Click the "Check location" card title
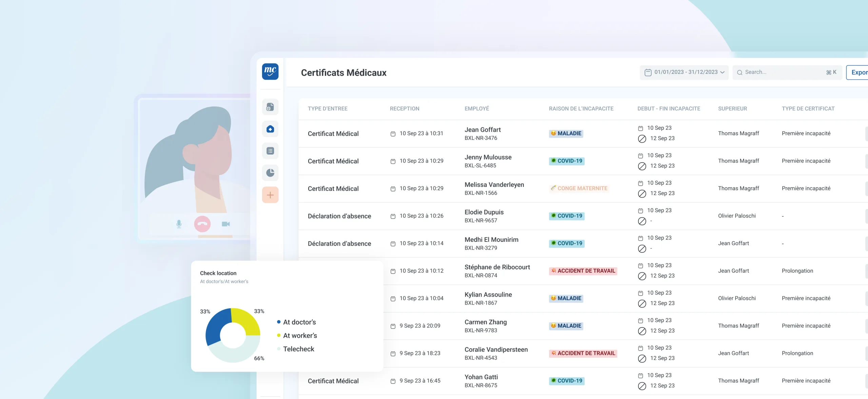The width and height of the screenshot is (868, 399). [218, 273]
